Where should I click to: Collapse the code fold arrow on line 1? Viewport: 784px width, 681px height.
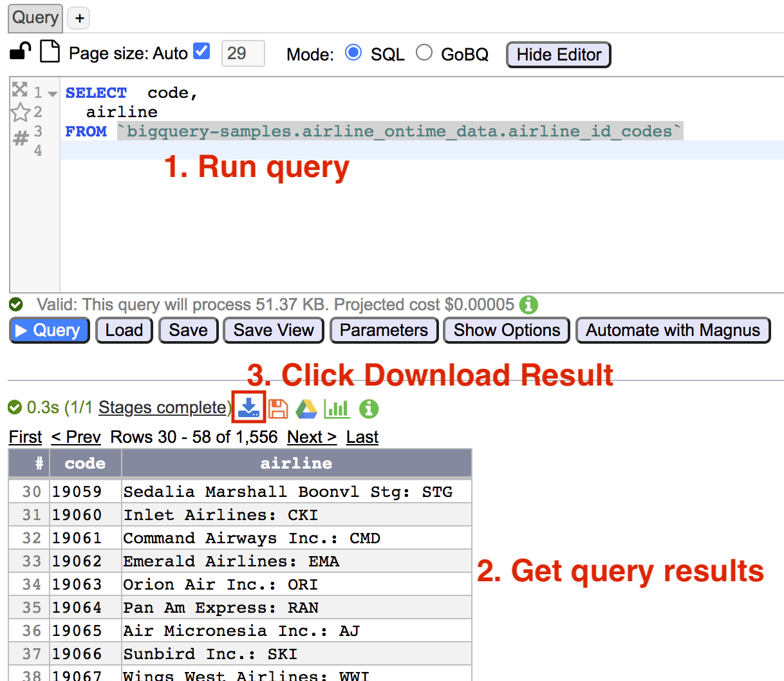tap(53, 94)
